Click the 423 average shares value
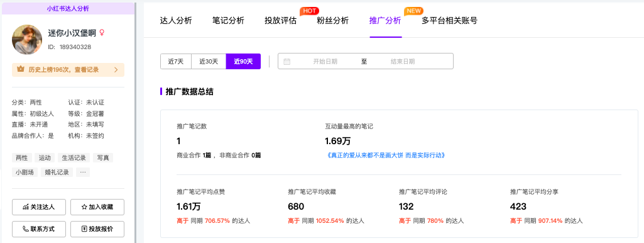This screenshot has width=644, height=243. point(518,206)
